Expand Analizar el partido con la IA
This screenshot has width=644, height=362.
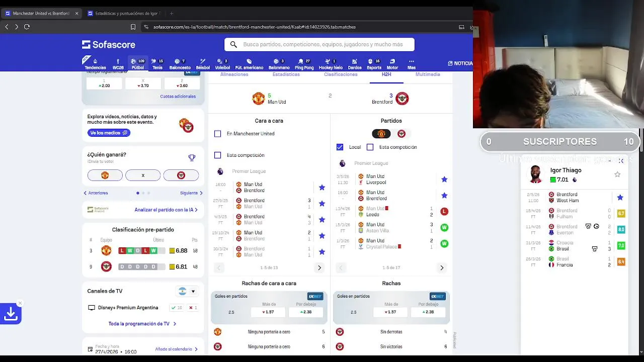tap(166, 210)
